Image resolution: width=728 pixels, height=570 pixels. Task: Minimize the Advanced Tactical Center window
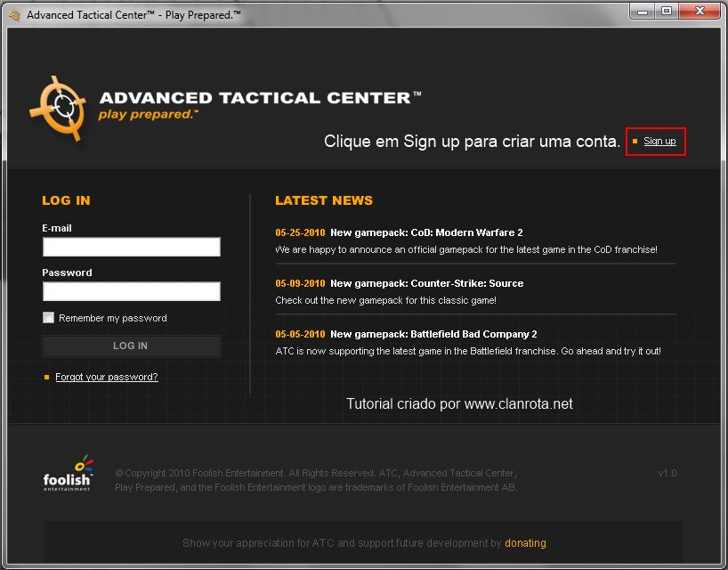tap(642, 12)
